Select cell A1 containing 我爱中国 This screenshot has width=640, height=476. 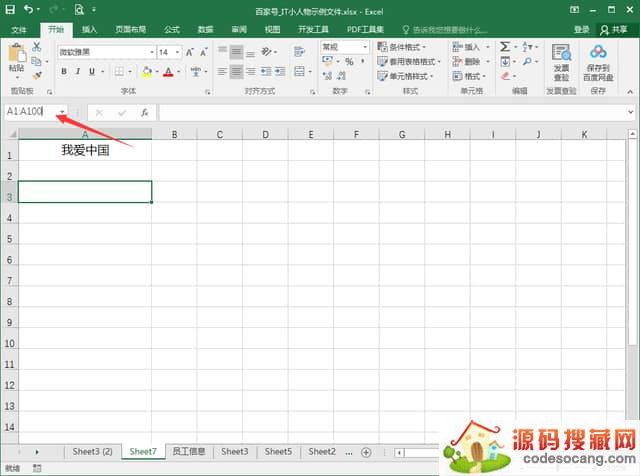pos(85,151)
